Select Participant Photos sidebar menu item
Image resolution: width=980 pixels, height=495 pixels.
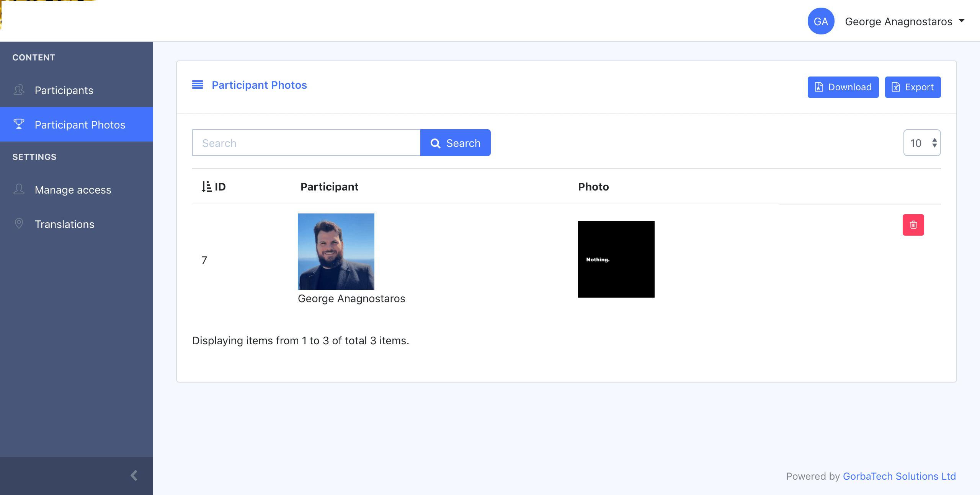click(80, 125)
